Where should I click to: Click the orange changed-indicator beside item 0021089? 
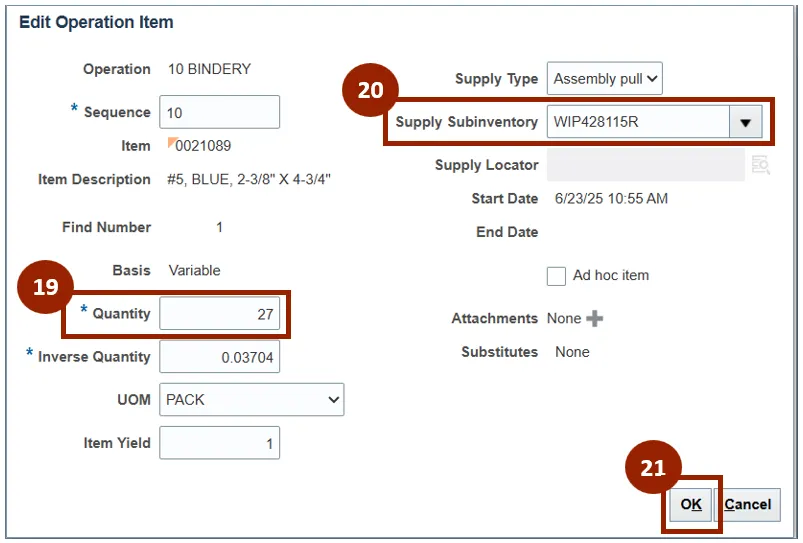click(172, 142)
